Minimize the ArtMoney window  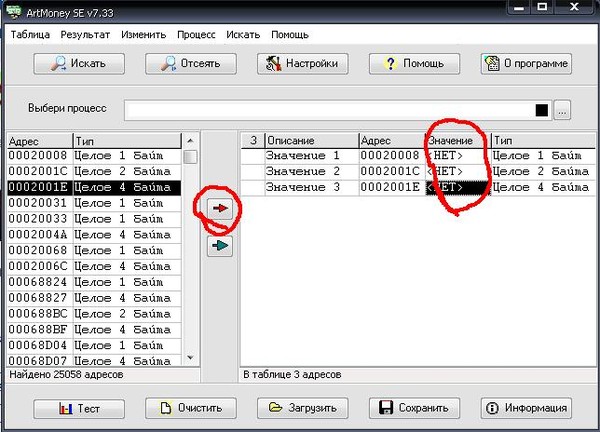tap(519, 7)
